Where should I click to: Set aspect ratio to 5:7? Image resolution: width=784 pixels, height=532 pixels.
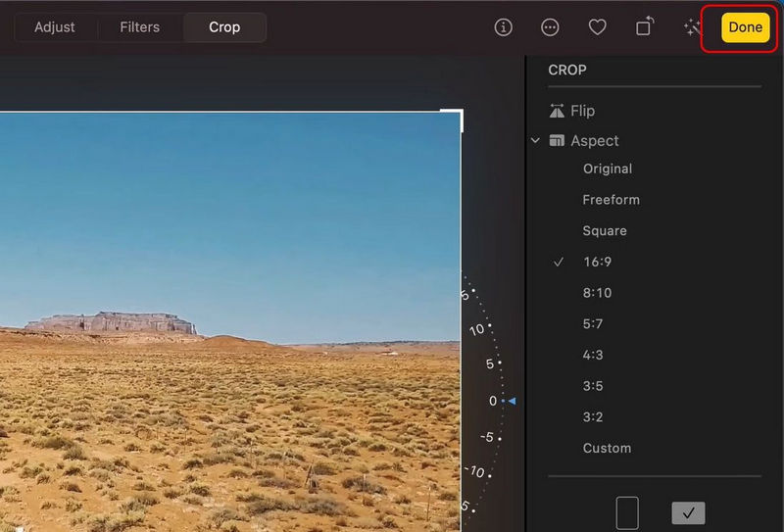click(593, 324)
